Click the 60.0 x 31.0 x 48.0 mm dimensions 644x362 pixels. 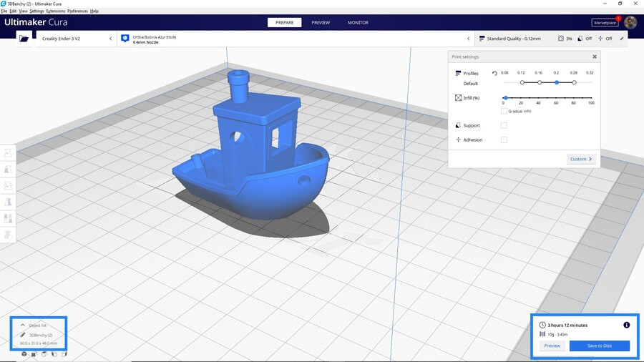click(39, 343)
